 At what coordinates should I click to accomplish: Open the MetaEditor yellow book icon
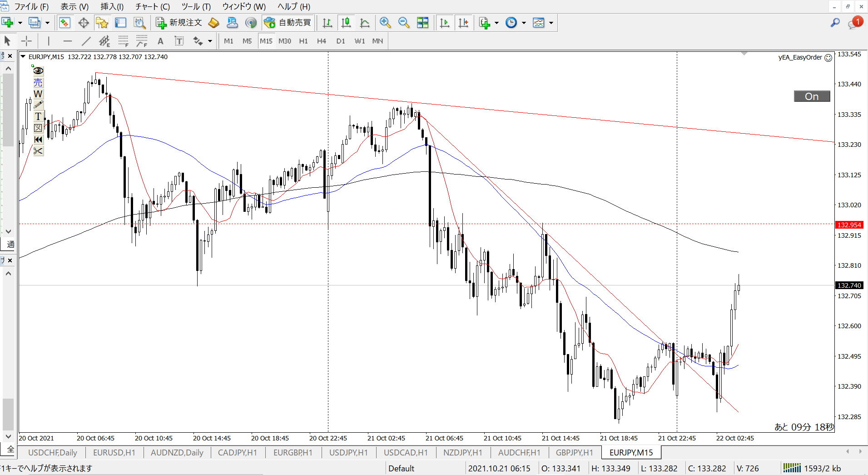click(213, 22)
